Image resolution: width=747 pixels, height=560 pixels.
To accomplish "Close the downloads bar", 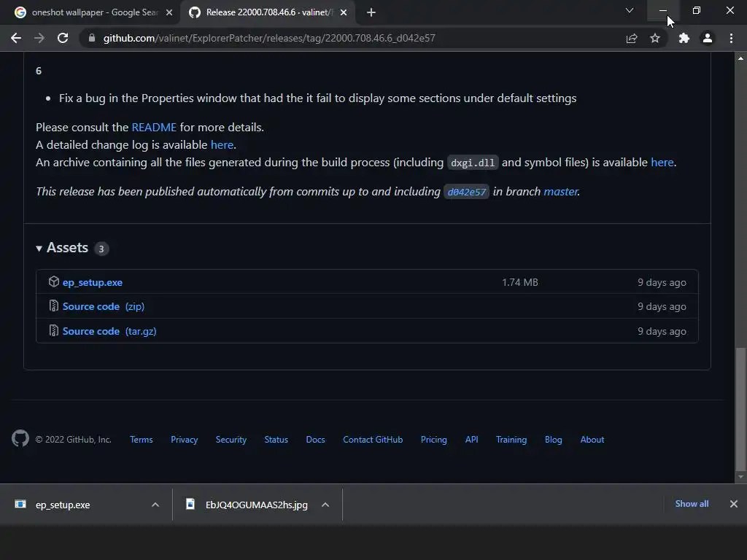I will [734, 504].
